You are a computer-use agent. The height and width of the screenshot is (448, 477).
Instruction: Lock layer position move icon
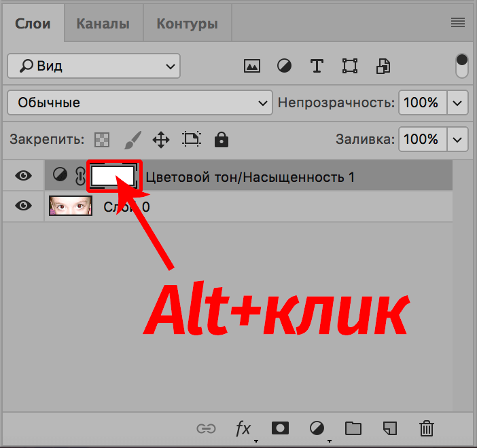tap(160, 140)
